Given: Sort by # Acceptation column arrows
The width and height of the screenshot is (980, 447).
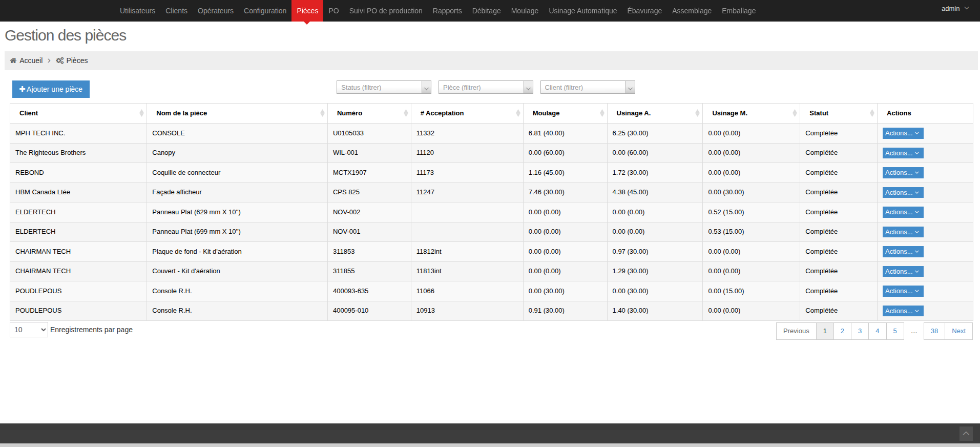Looking at the screenshot, I should click(x=518, y=113).
